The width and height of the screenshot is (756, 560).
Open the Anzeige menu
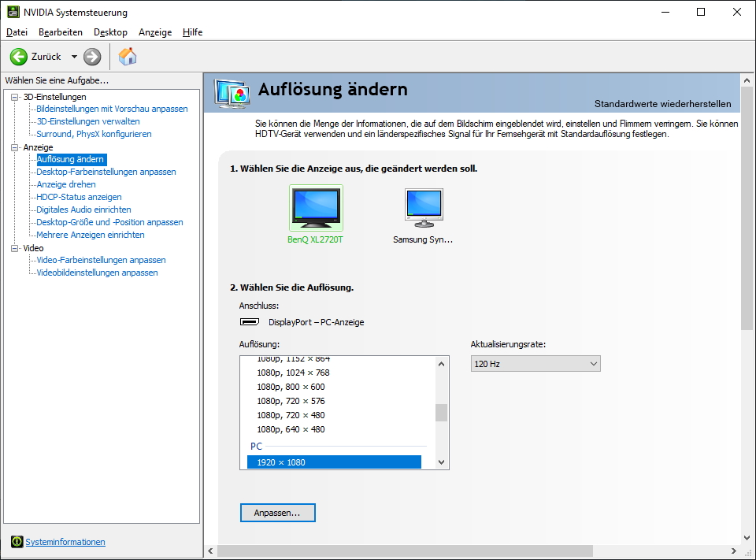[x=155, y=32]
